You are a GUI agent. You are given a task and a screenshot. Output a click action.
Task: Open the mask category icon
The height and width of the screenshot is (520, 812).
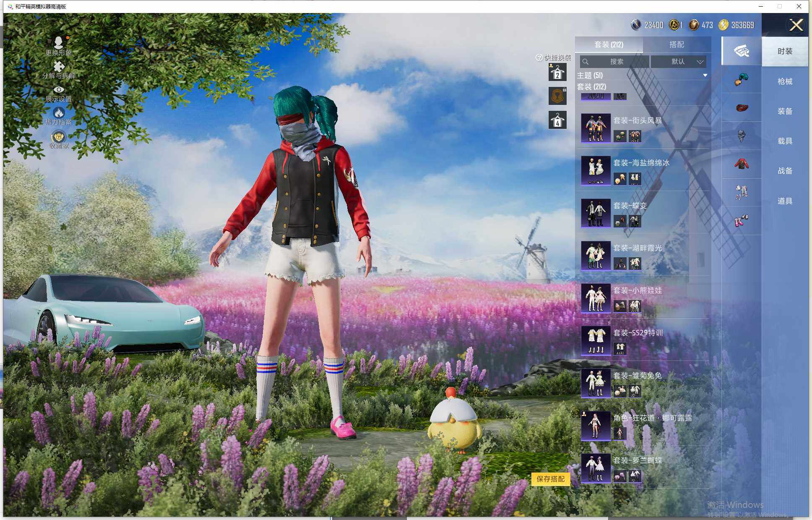741,136
